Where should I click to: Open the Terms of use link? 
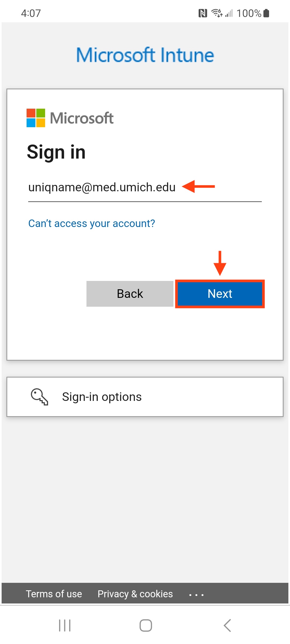click(54, 594)
